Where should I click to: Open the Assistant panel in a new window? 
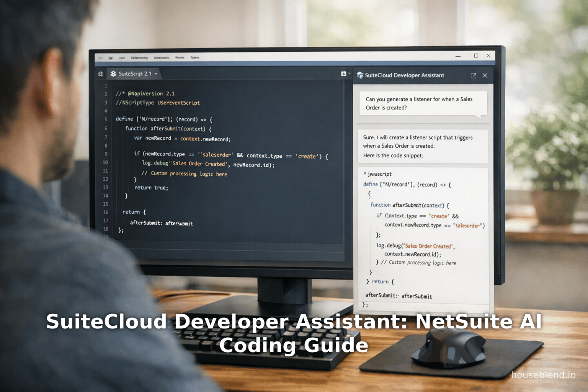pyautogui.click(x=474, y=75)
